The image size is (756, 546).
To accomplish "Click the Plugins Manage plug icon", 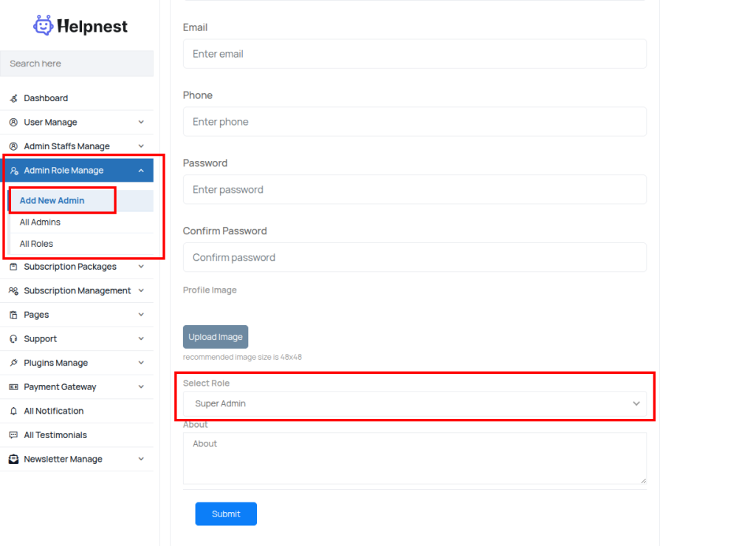I will click(13, 363).
